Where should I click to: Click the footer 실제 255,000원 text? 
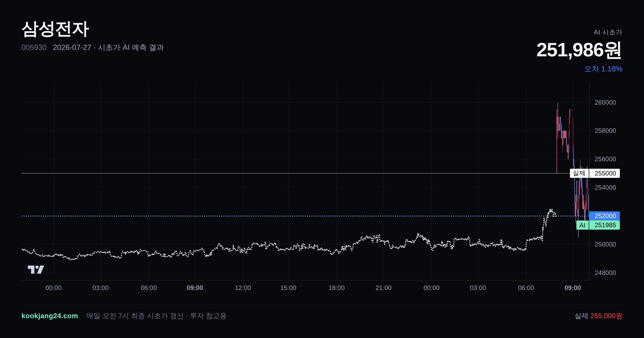tap(598, 316)
